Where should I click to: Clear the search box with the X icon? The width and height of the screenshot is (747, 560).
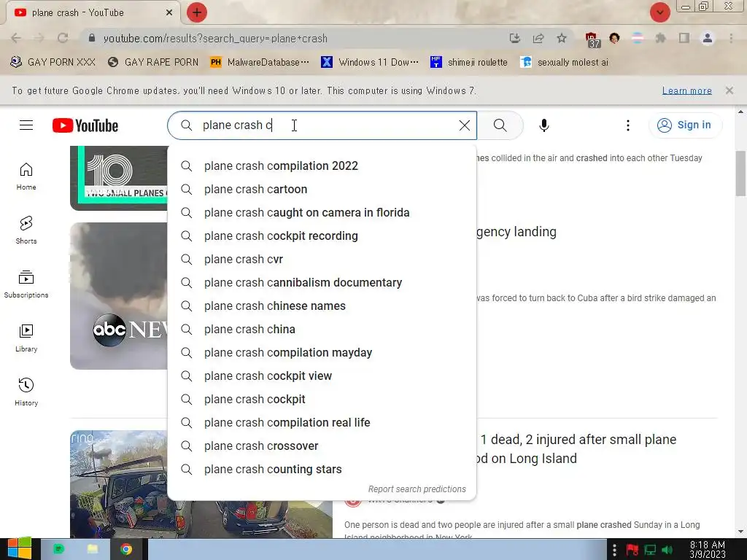click(465, 125)
